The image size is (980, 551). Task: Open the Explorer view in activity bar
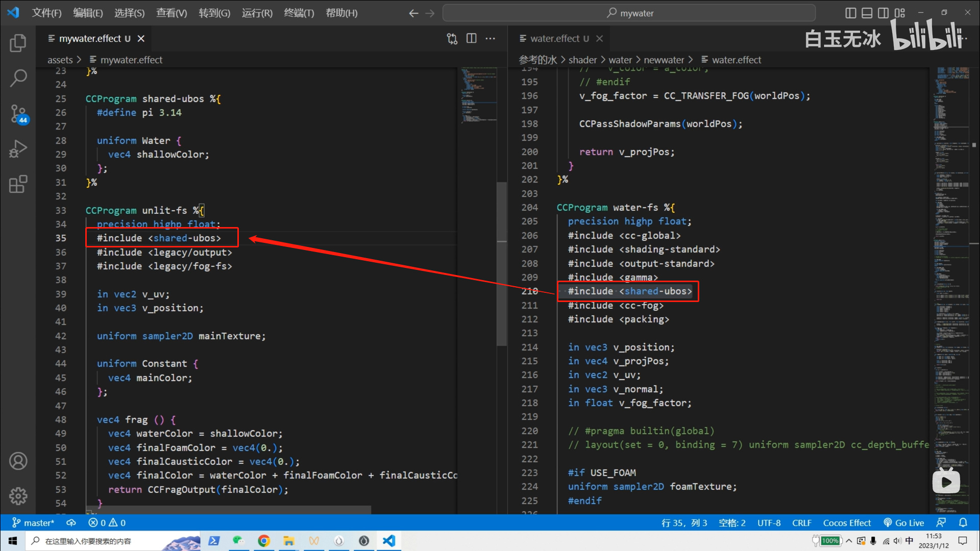tap(18, 43)
